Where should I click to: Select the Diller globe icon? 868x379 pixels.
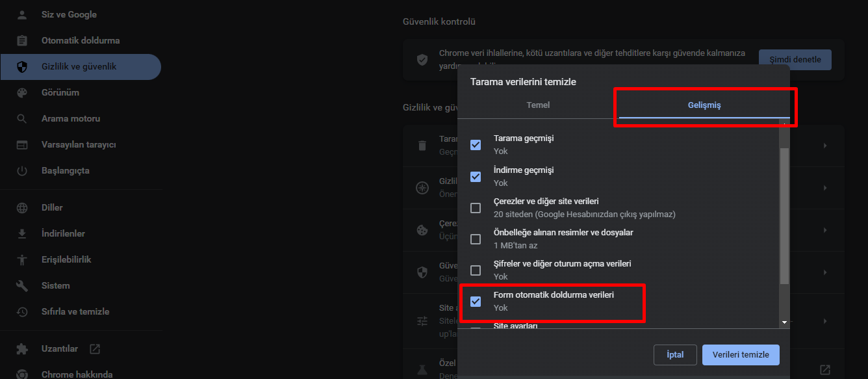coord(21,207)
